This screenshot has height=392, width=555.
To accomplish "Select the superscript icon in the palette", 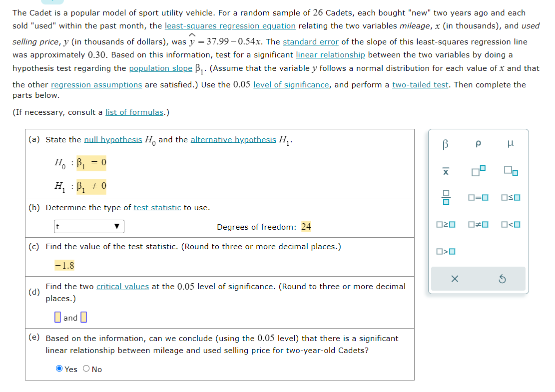I will point(478,171).
